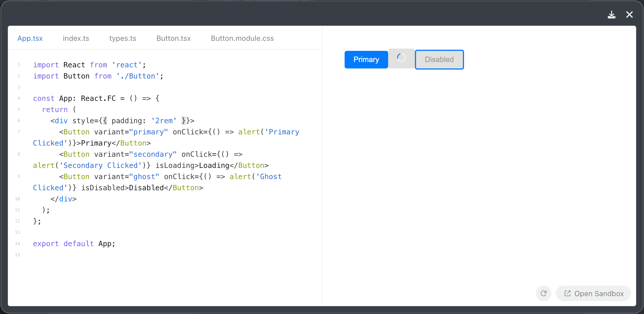The height and width of the screenshot is (314, 644).
Task: Switch to the Button.tsx tab
Action: click(x=173, y=38)
